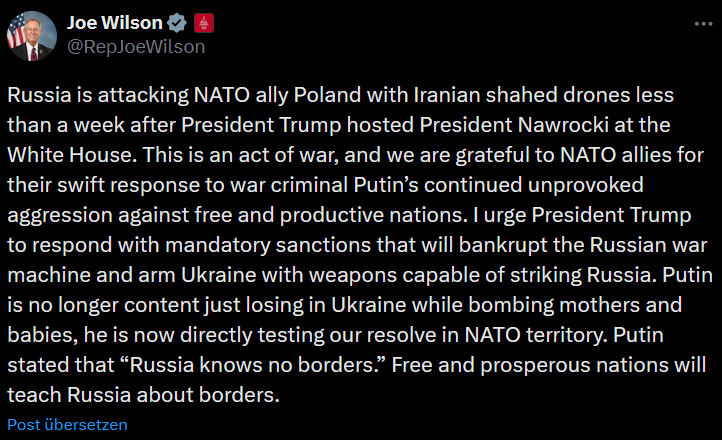Click the gray verified checkmark badge
The width and height of the screenshot is (722, 440).
pos(177,23)
